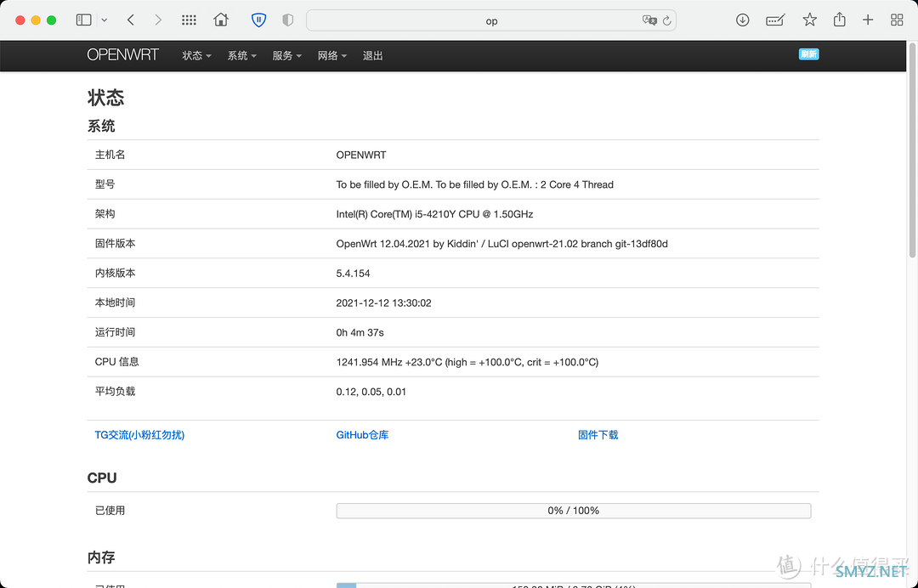918x588 pixels.
Task: Toggle the Safari sidebar panel
Action: [83, 20]
